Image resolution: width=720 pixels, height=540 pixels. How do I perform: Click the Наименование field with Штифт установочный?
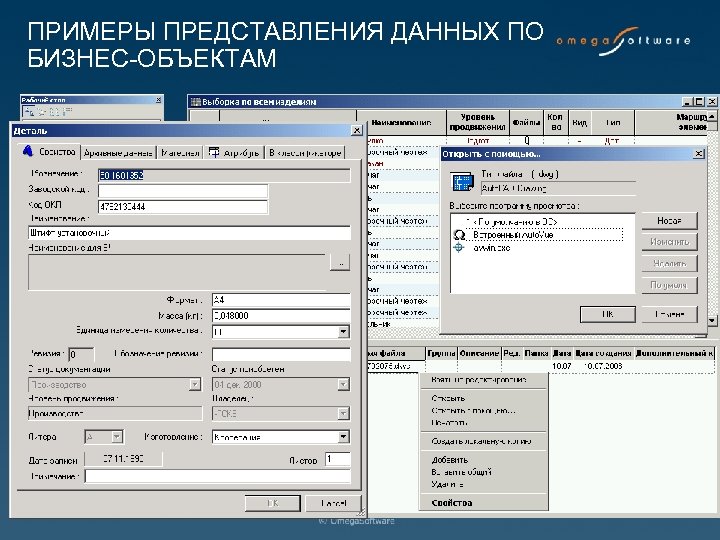click(x=189, y=233)
